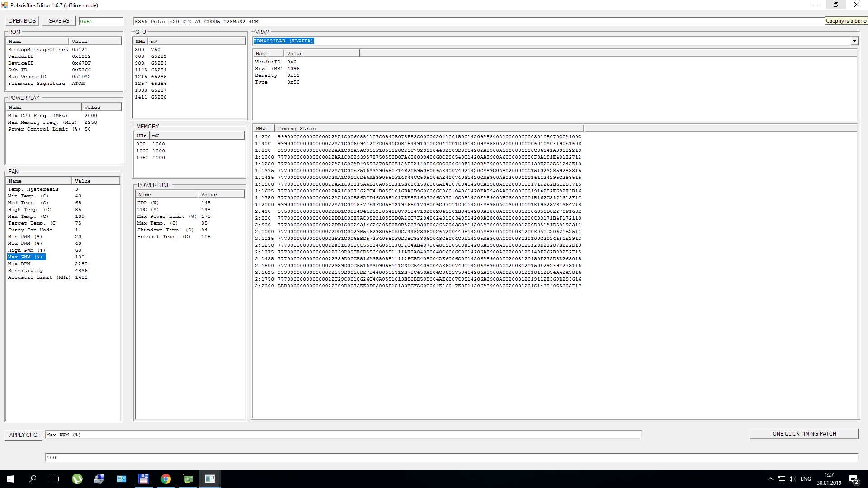Image resolution: width=868 pixels, height=488 pixels.
Task: Open the Task View icon
Action: pos(54,479)
